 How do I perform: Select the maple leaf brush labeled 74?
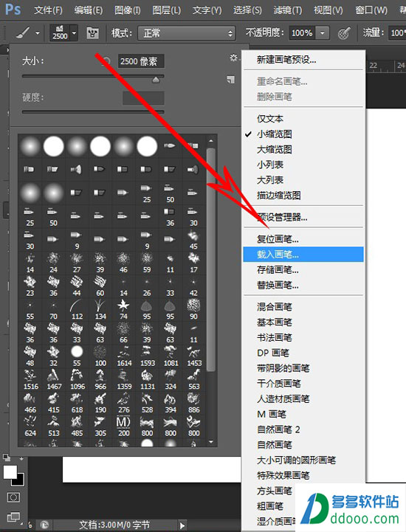123,309
